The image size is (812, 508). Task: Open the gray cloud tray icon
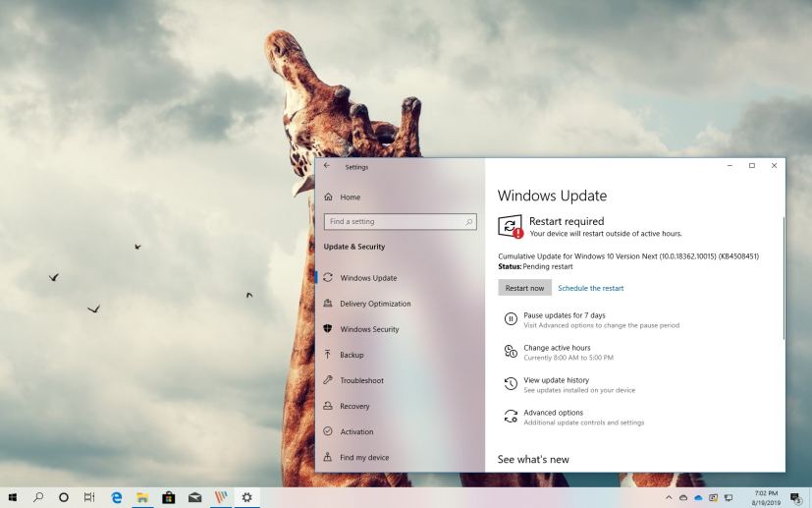coord(683,498)
